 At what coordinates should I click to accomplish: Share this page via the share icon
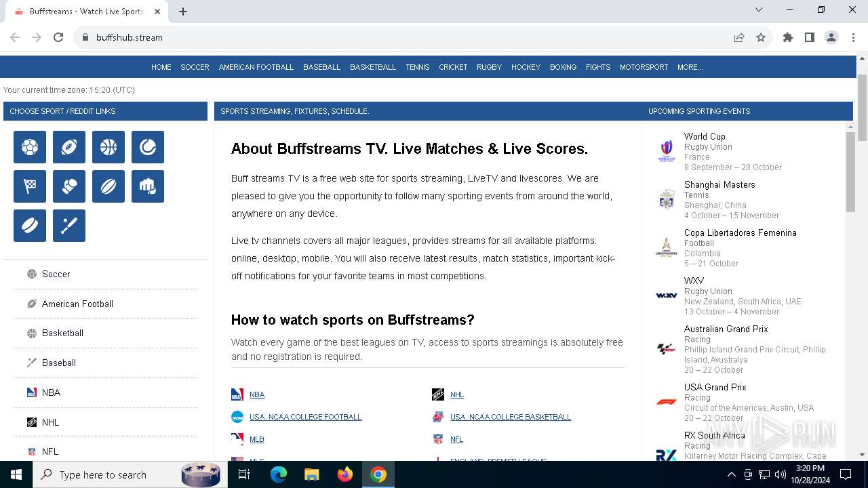(739, 37)
